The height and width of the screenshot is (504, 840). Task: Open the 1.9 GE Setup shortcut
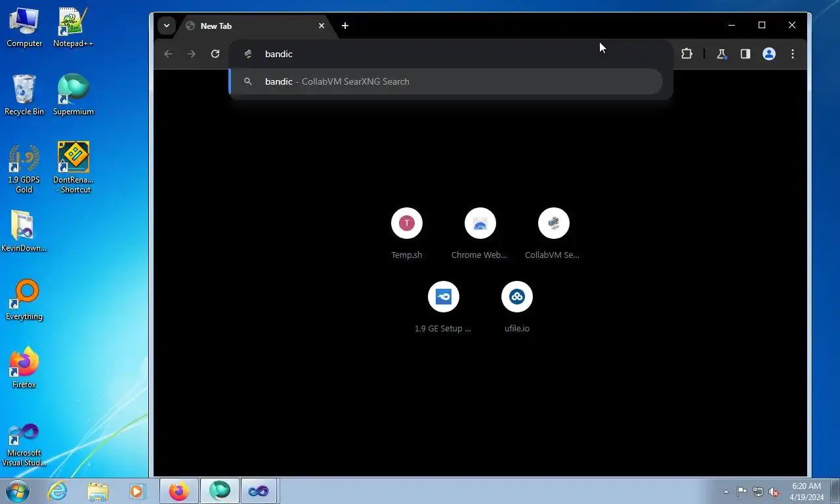443,307
